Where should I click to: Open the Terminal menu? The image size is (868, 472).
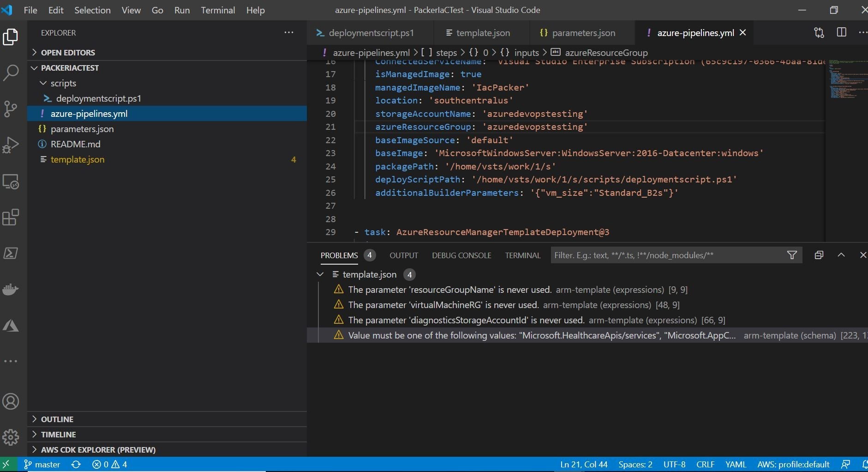[x=218, y=10]
